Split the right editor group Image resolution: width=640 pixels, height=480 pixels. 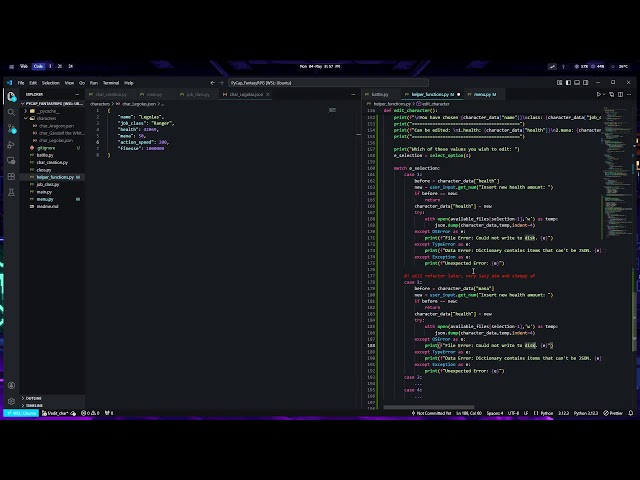pyautogui.click(x=620, y=94)
